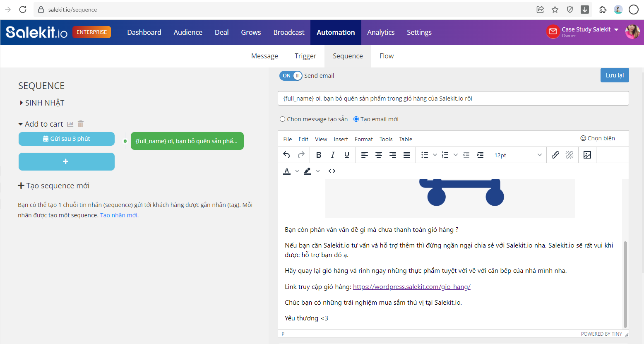Viewport: 644px width, 344px height.
Task: Decrease indent of paragraph
Action: pyautogui.click(x=466, y=155)
